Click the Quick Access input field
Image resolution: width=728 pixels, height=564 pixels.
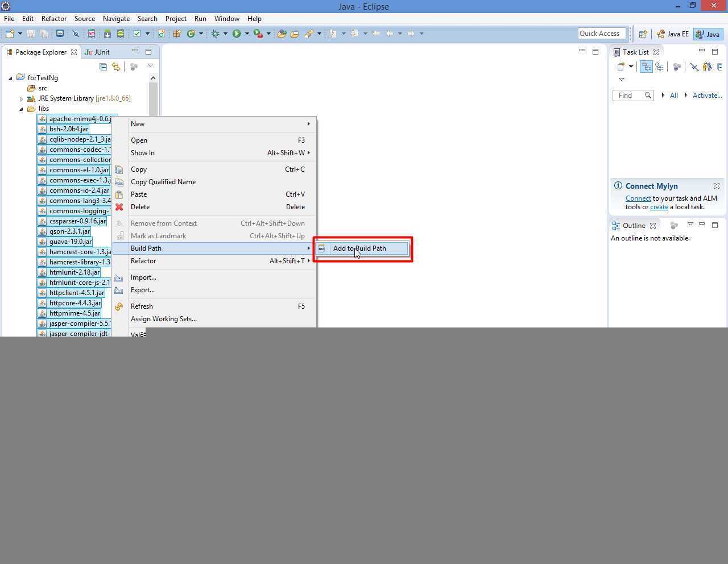(602, 34)
